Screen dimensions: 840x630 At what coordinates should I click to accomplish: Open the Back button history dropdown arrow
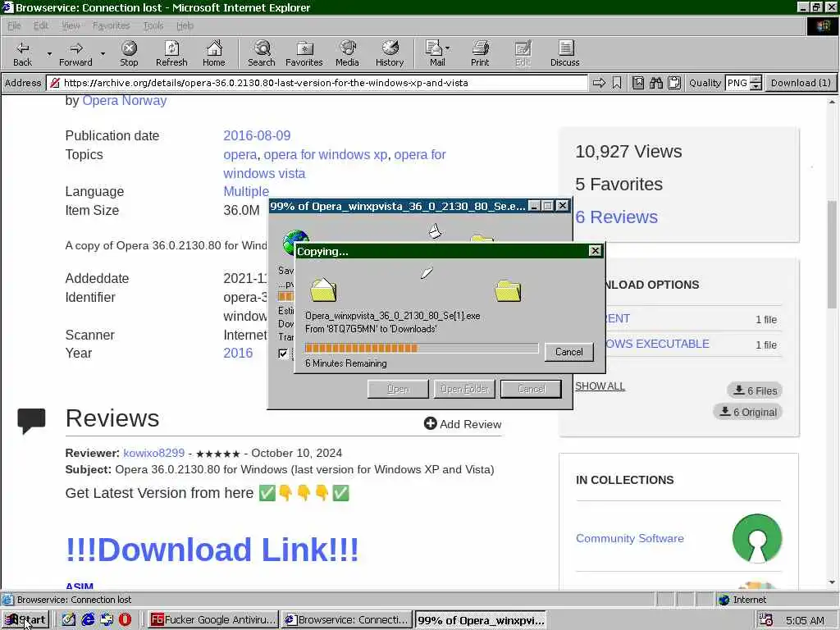coord(49,53)
